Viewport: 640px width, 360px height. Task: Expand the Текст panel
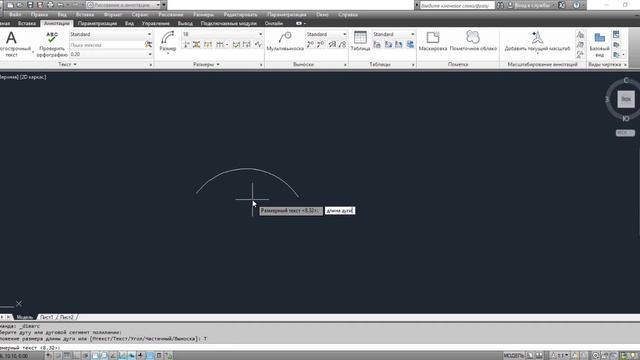pyautogui.click(x=67, y=64)
